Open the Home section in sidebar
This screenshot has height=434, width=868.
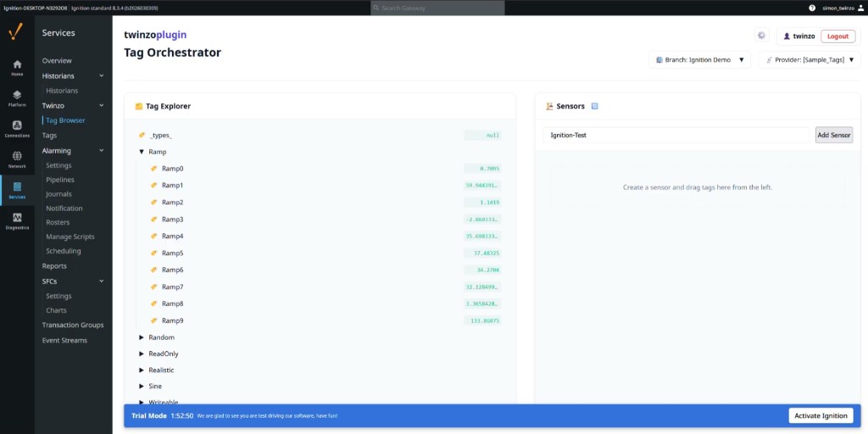17,68
